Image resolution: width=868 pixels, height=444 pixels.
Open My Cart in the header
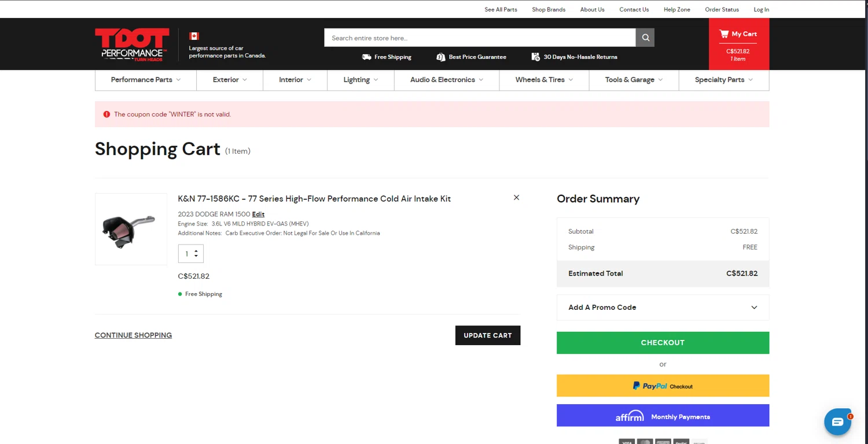click(x=738, y=44)
